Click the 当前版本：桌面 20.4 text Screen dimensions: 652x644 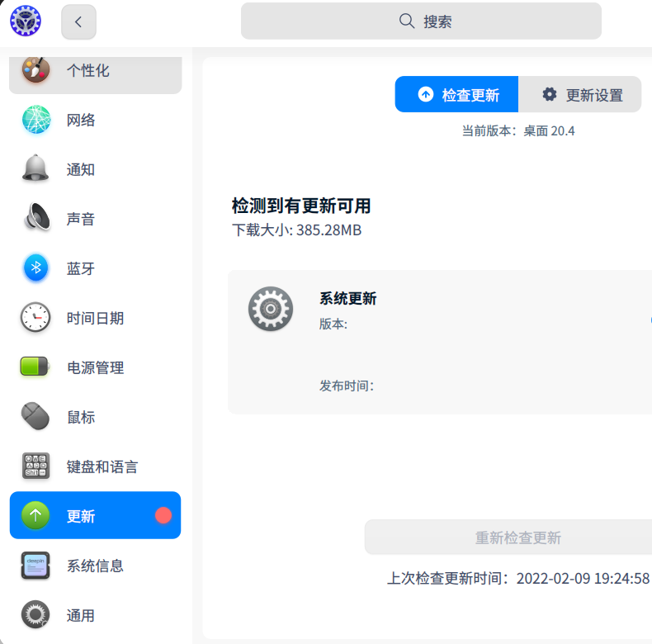518,131
